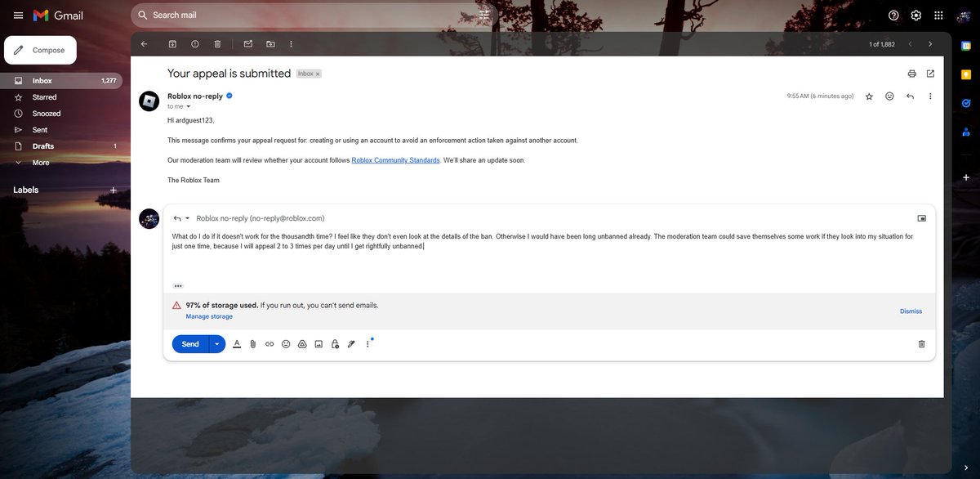Discard draft with trash icon
980x479 pixels.
pyautogui.click(x=922, y=344)
